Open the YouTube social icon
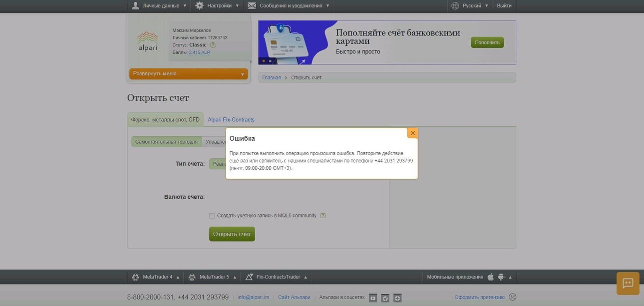Viewport: 644px width, 306px height. [373, 298]
